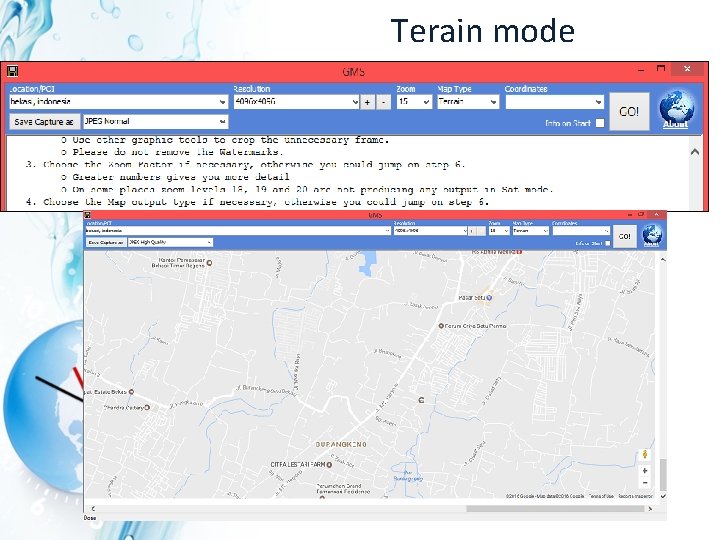Click the line 'Greater numbers gives you more detail'

coord(181,177)
